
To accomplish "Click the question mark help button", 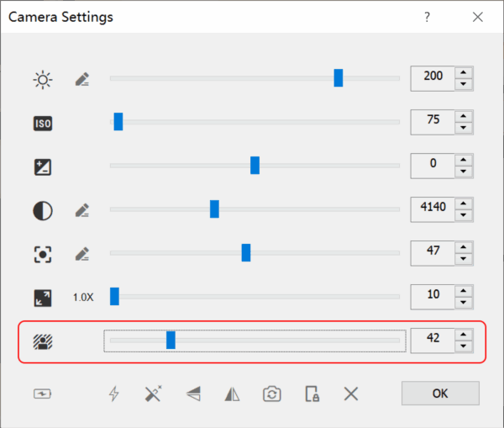I will point(428,17).
